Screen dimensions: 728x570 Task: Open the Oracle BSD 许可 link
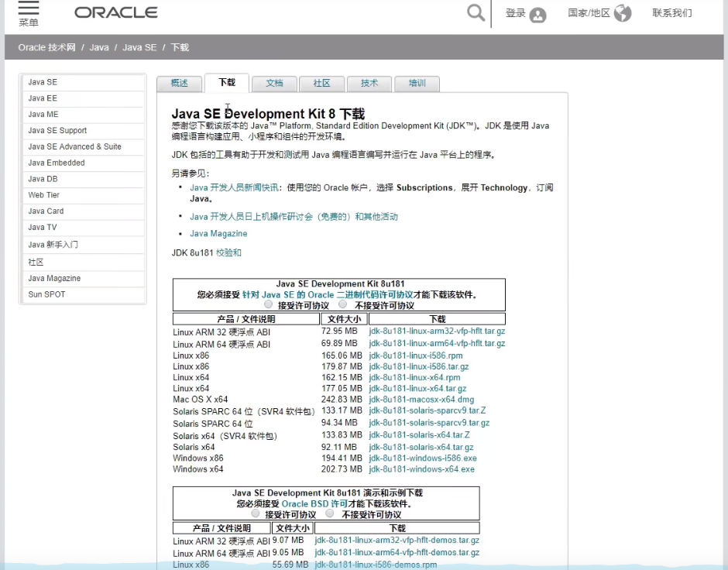[x=314, y=503]
